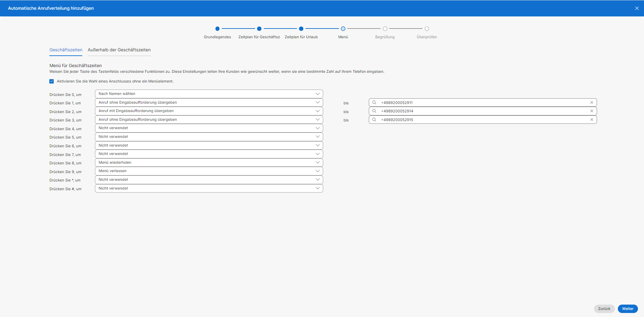Uncheck the Anschluss ohne Menüelement checkbox
The image size is (644, 317).
coord(52,81)
